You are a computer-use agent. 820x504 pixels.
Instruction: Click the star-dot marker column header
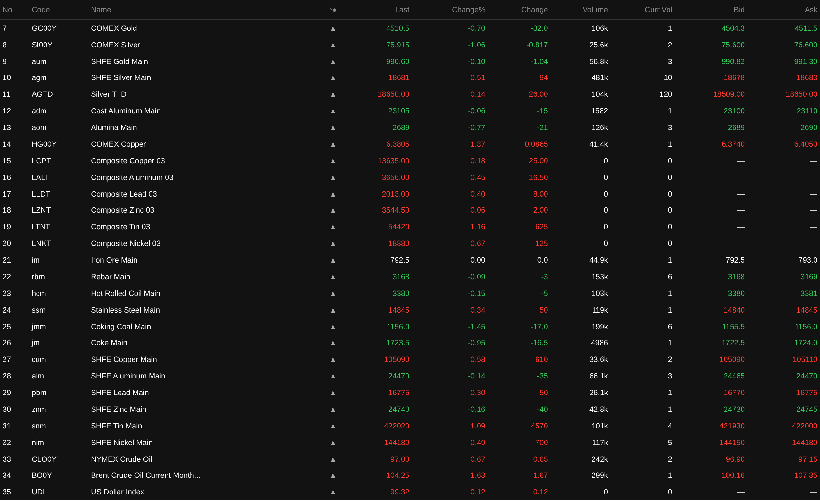tap(333, 10)
